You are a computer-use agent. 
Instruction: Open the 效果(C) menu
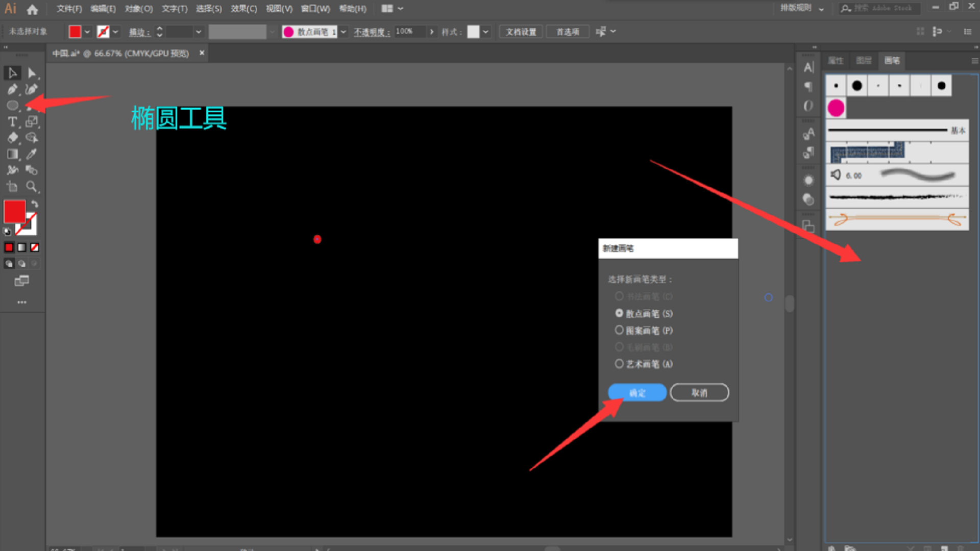tap(243, 9)
